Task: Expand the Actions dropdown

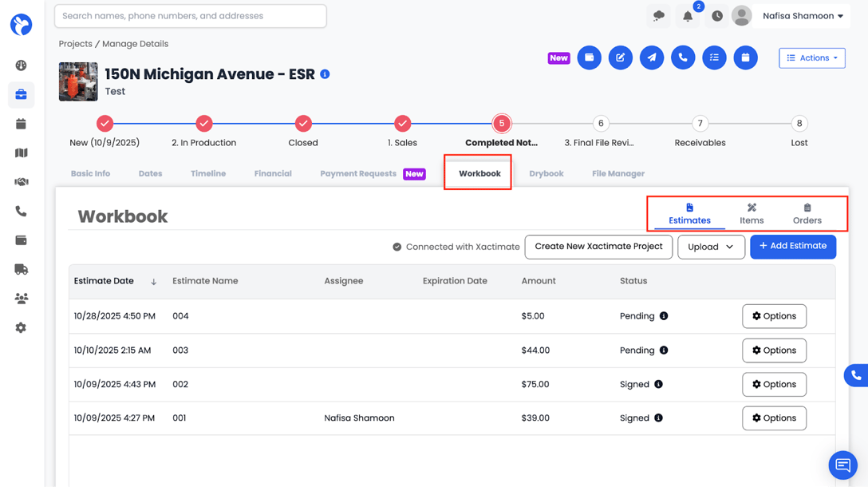Action: [x=811, y=58]
